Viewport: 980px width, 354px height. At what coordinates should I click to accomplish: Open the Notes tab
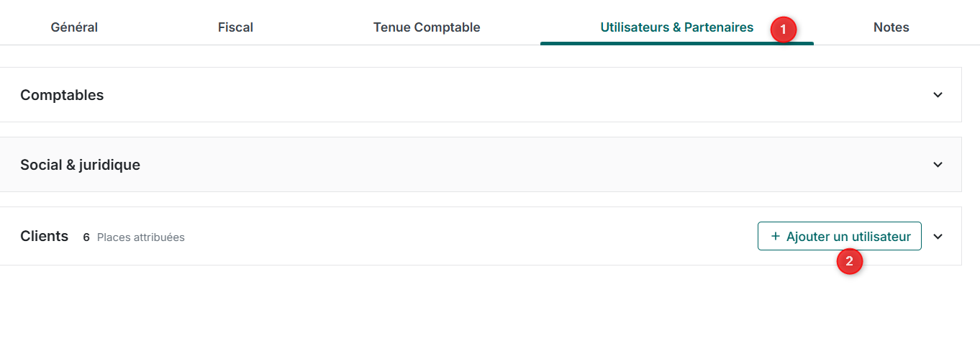[x=891, y=27]
